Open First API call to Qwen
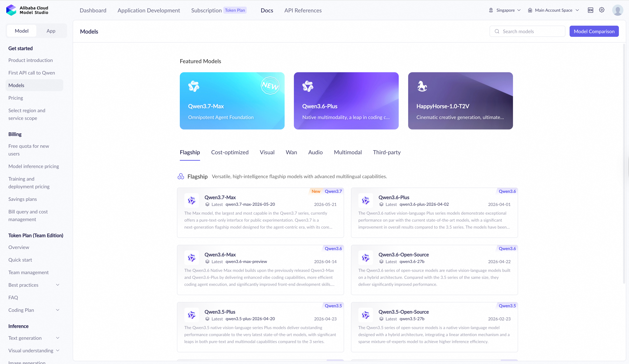This screenshot has height=364, width=629. [x=31, y=73]
